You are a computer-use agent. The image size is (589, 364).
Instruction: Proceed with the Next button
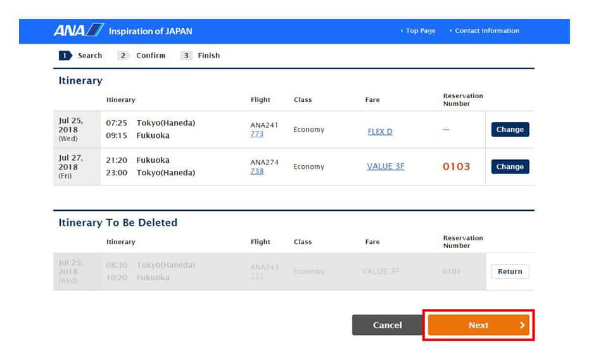(479, 325)
